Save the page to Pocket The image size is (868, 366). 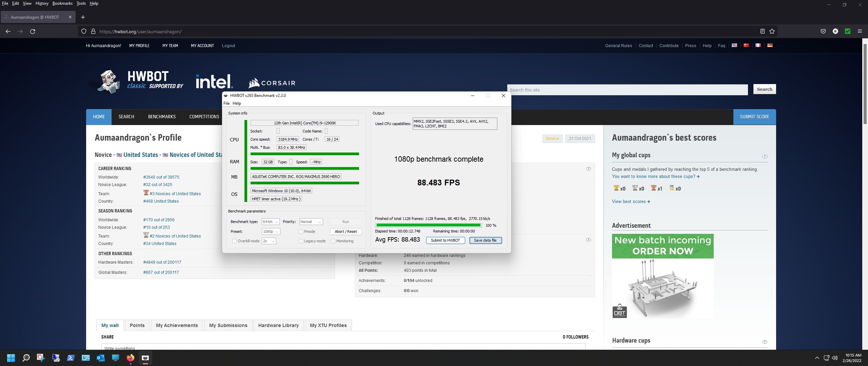[x=823, y=32]
